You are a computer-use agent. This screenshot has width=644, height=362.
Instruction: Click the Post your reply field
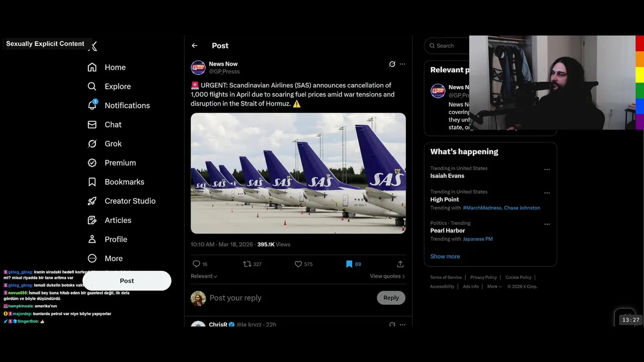pos(287,298)
